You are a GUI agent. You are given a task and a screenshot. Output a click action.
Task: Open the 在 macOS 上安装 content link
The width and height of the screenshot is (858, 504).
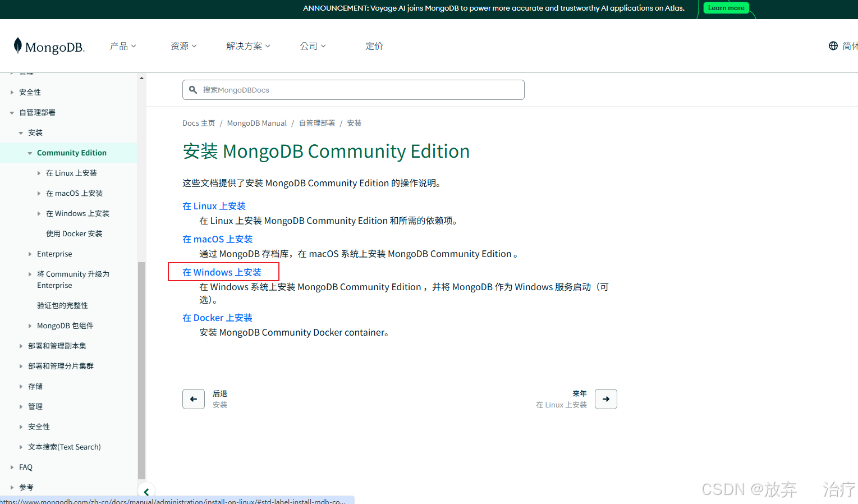point(217,239)
